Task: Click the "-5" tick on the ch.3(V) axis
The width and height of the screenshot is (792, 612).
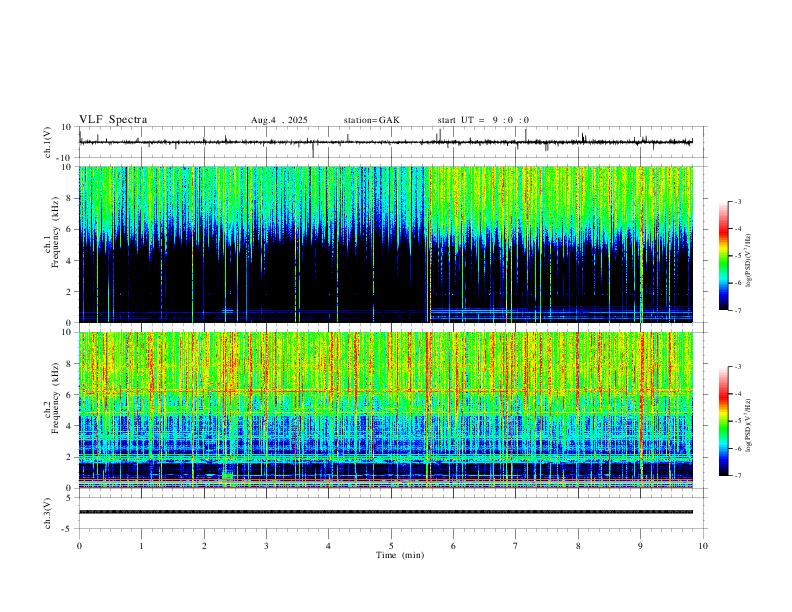Action: click(68, 529)
